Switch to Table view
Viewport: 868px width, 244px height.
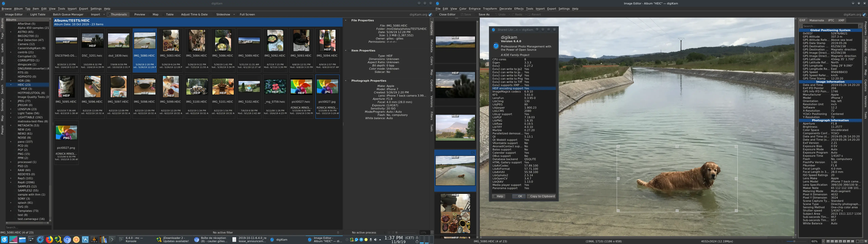[x=170, y=15]
